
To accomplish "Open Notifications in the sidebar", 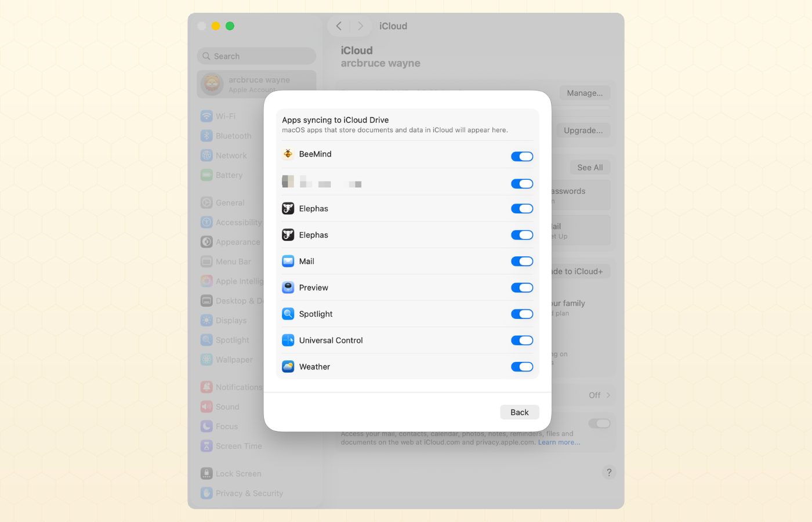I will [256, 387].
